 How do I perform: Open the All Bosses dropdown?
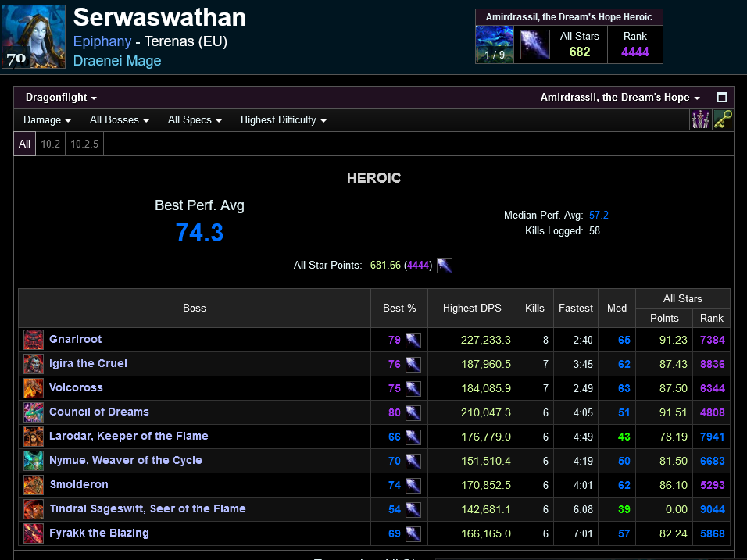point(119,120)
